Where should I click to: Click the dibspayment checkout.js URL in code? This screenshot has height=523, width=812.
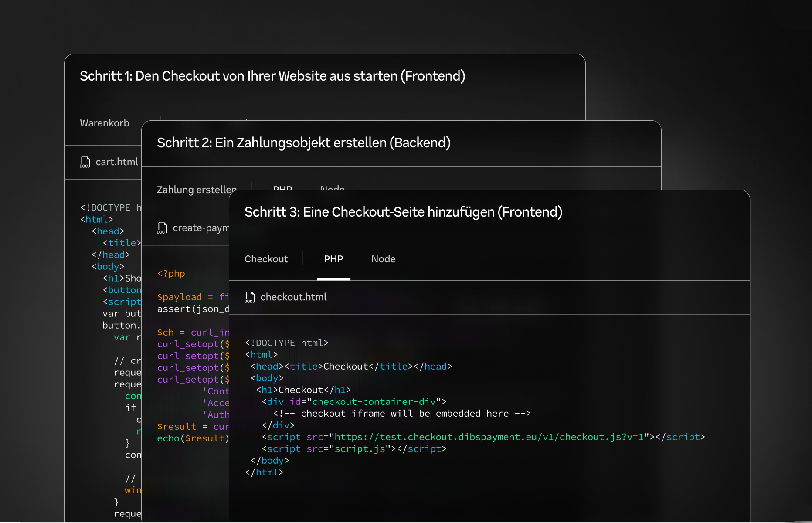tap(489, 437)
